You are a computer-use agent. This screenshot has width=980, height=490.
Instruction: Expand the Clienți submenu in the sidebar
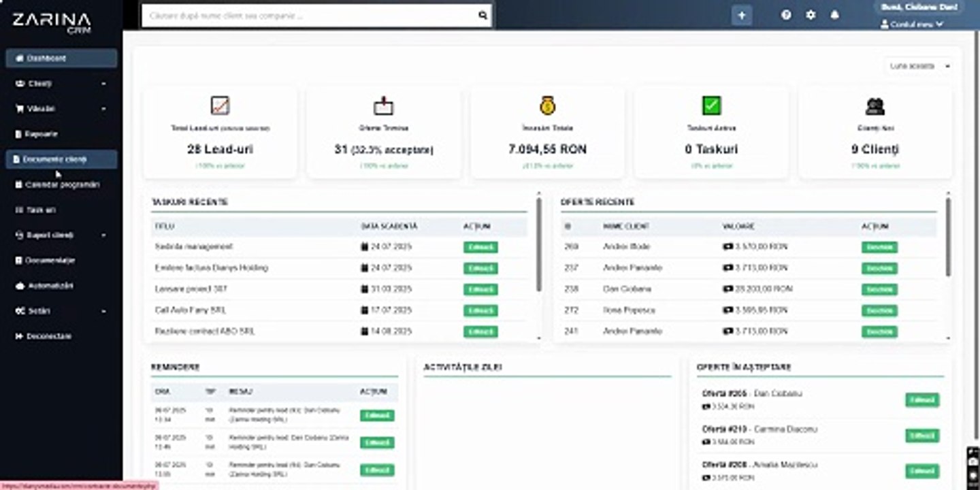coord(61,84)
